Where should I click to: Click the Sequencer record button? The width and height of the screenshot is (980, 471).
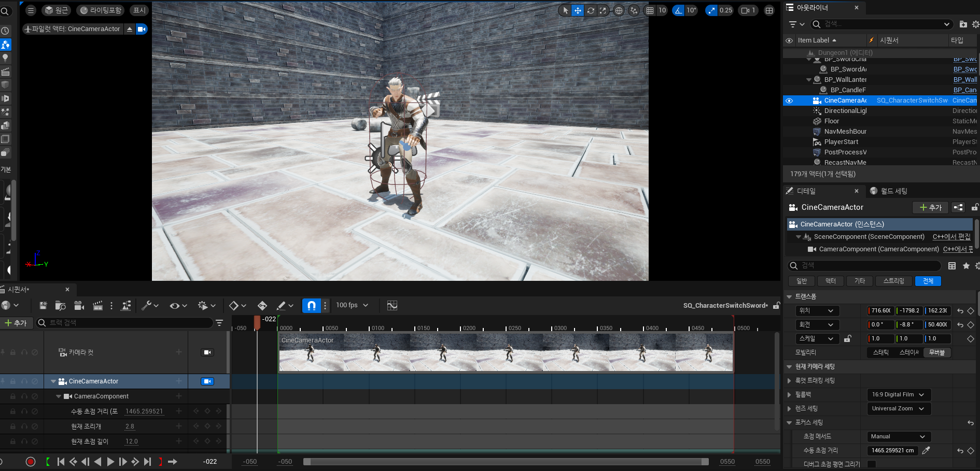31,462
